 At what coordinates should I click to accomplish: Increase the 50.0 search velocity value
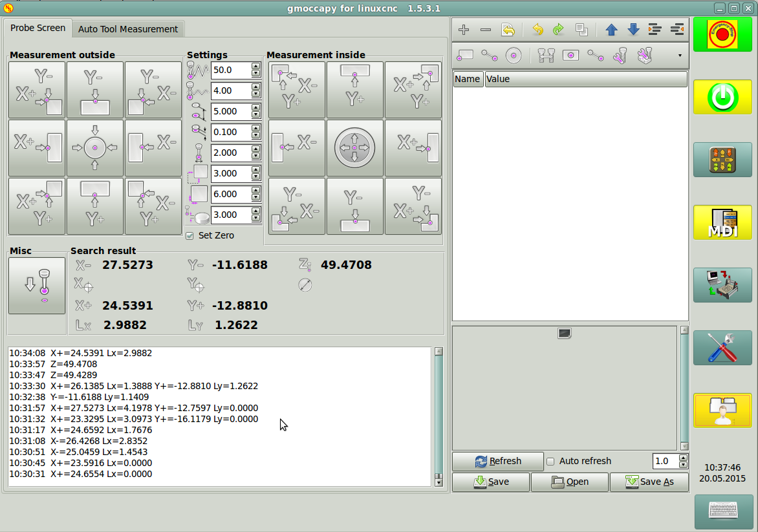tap(256, 67)
